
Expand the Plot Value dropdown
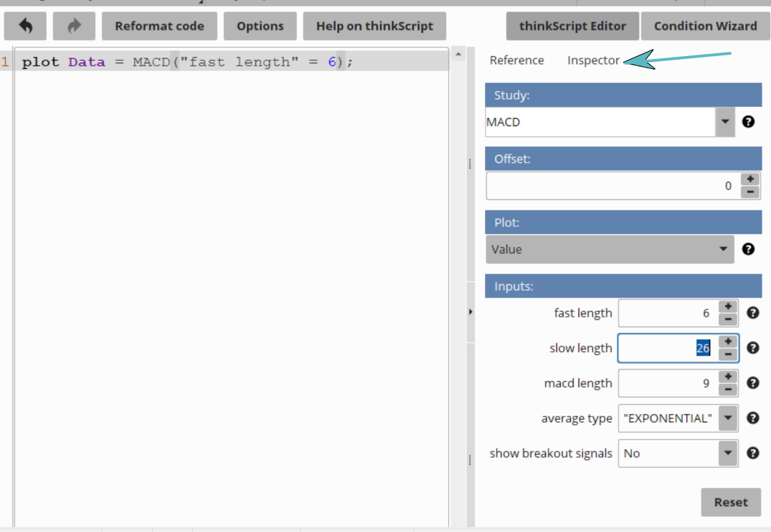point(723,249)
